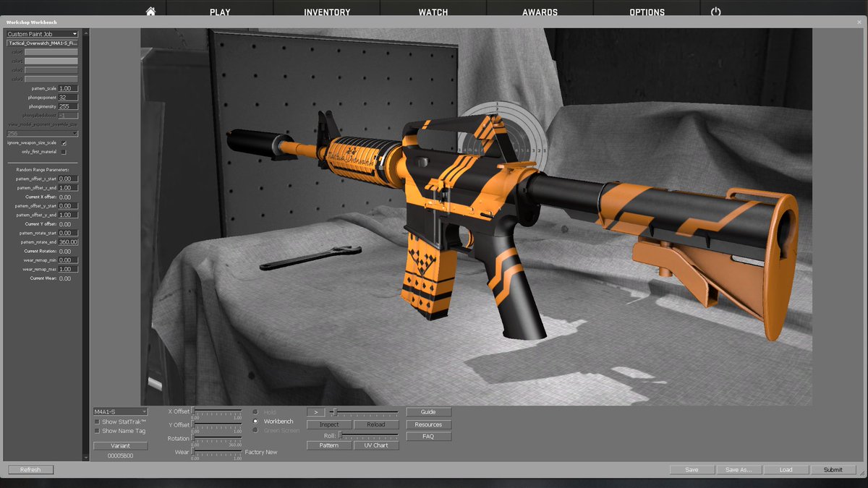The image size is (868, 488).
Task: Enable Show StatTrak checkbox
Action: point(97,421)
